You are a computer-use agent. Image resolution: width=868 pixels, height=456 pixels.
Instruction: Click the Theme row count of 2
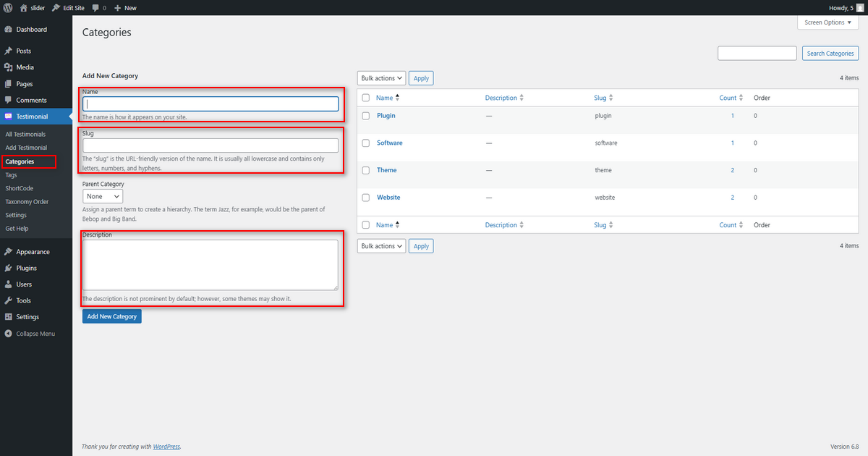(x=732, y=170)
